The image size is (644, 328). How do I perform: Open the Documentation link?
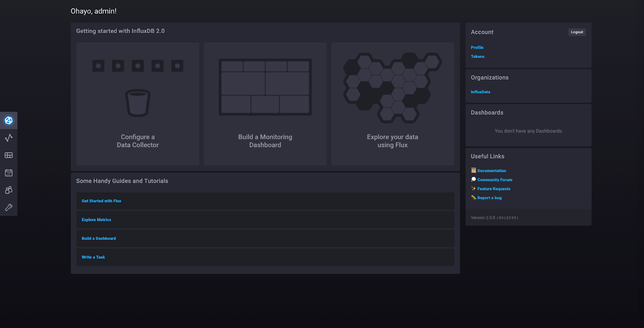[x=491, y=171]
